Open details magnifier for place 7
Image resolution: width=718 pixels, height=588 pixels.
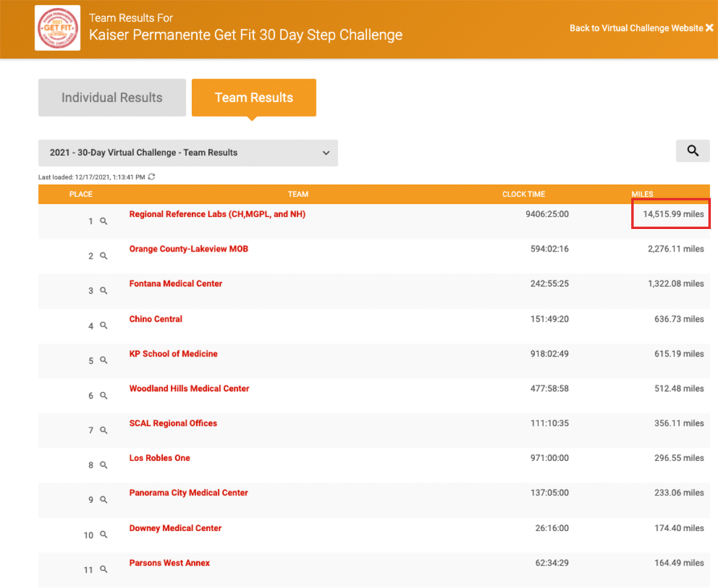104,430
